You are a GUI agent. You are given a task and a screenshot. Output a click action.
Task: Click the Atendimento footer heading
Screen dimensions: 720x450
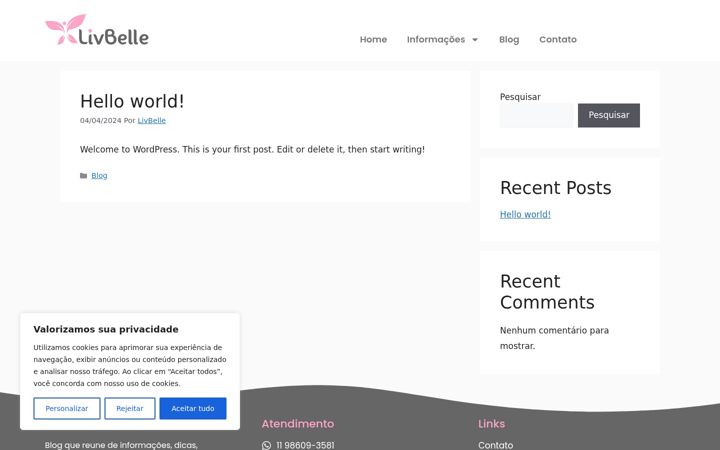(298, 423)
